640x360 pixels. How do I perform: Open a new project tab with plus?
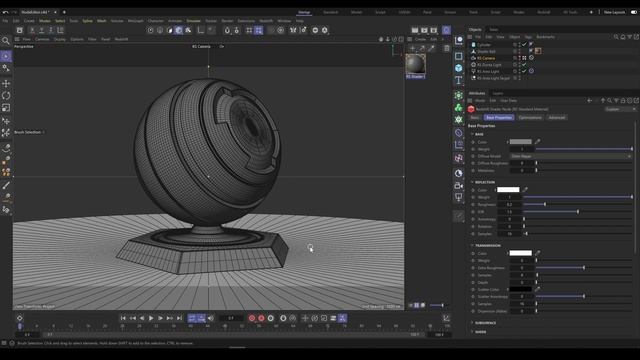coord(64,12)
